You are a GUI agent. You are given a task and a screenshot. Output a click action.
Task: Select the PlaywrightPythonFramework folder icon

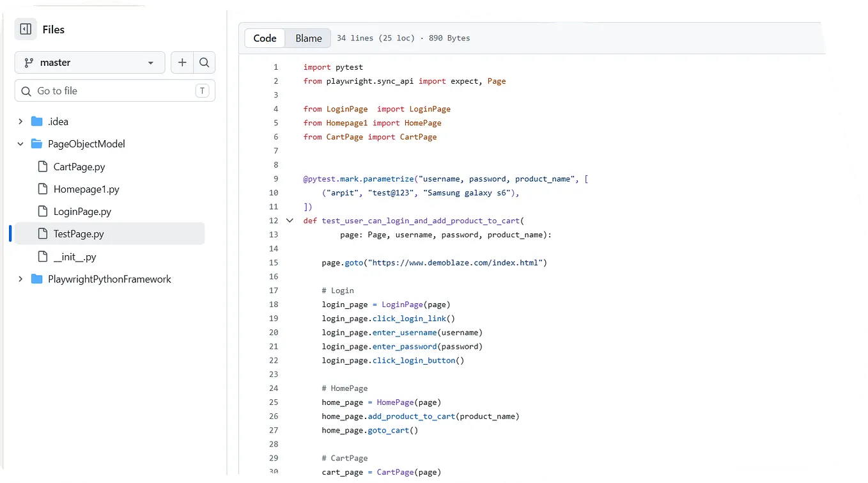click(x=36, y=279)
